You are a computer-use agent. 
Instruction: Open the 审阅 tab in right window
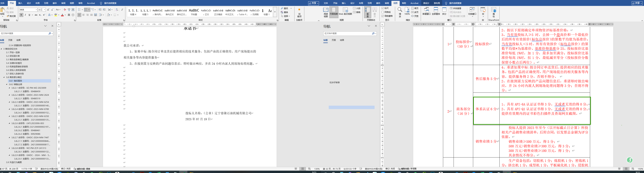point(387,3)
